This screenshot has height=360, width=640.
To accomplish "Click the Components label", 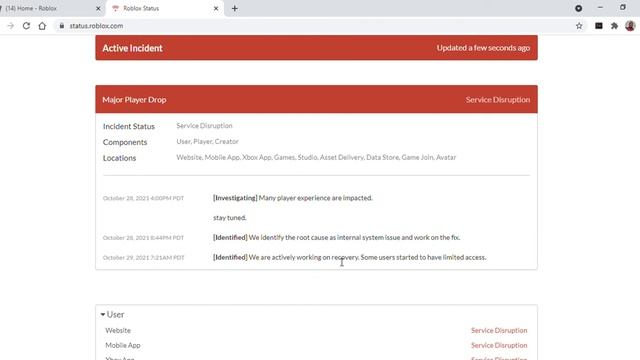I will (x=125, y=142).
